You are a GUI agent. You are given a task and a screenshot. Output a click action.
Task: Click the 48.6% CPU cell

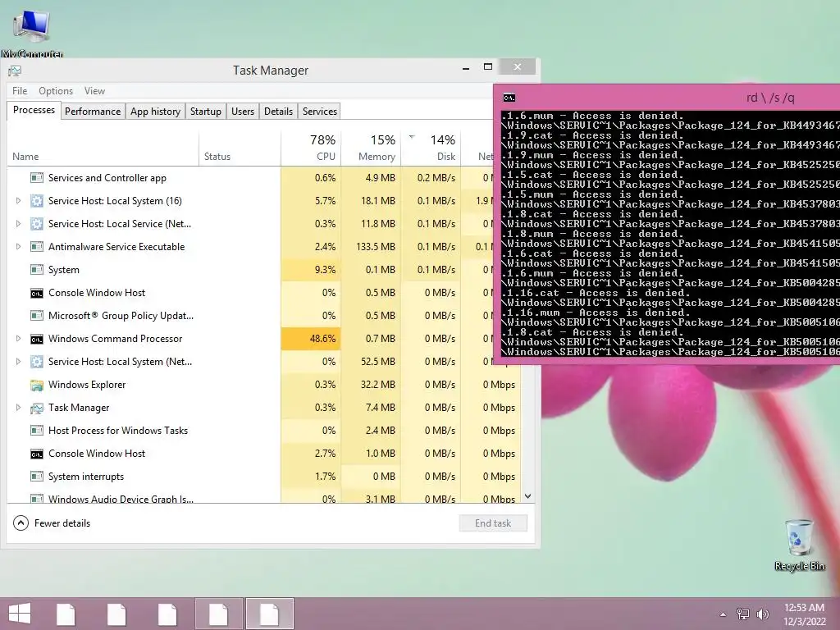[311, 339]
